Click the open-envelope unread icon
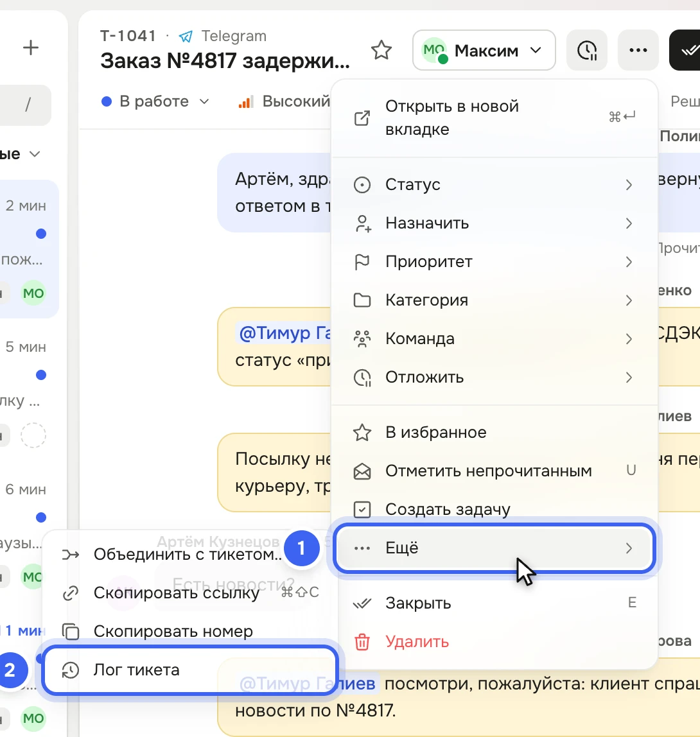 point(362,471)
